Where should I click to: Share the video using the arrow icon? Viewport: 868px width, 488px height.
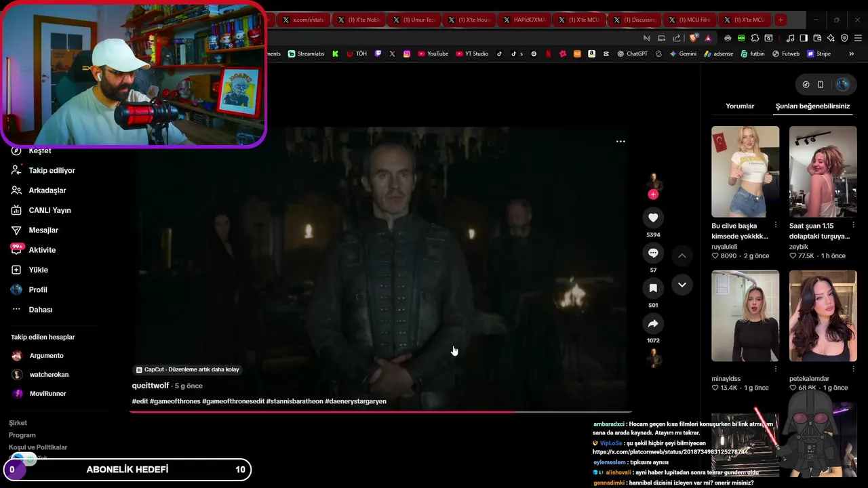(x=653, y=323)
